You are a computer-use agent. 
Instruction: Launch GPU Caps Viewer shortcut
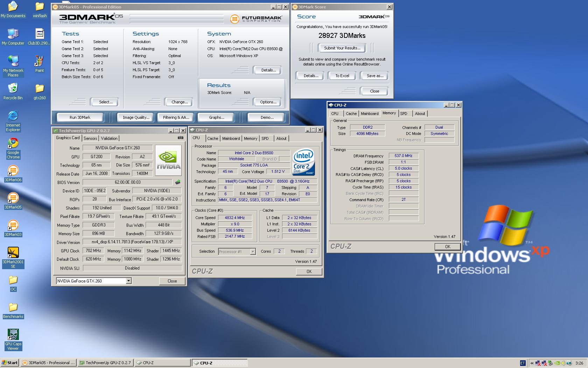click(x=13, y=339)
